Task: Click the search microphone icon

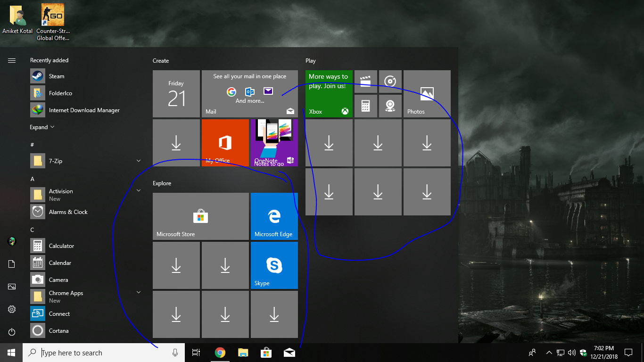Action: (x=175, y=353)
